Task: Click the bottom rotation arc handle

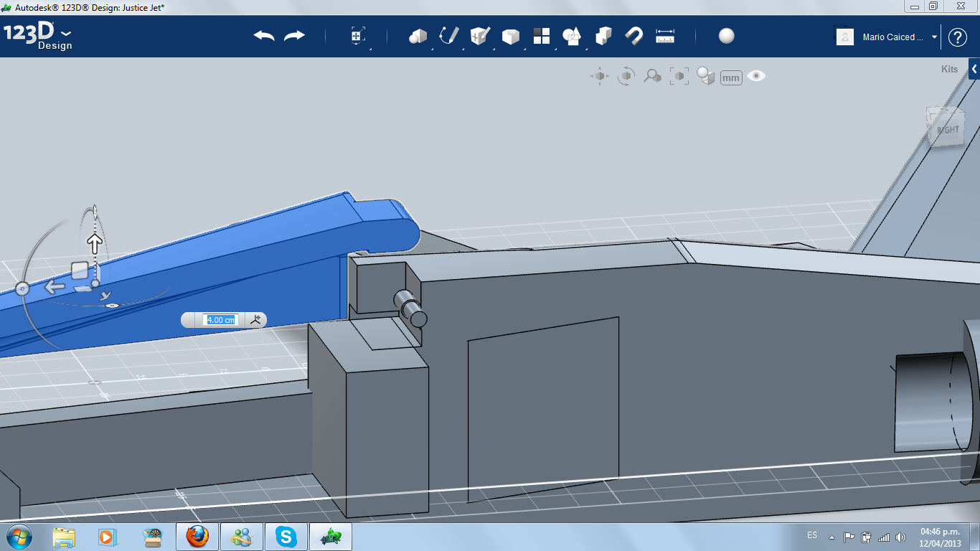Action: click(112, 306)
